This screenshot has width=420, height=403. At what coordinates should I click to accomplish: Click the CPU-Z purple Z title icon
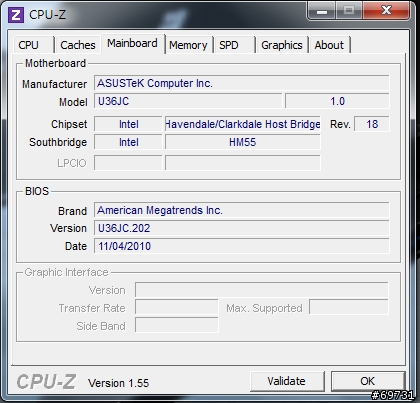tap(16, 15)
